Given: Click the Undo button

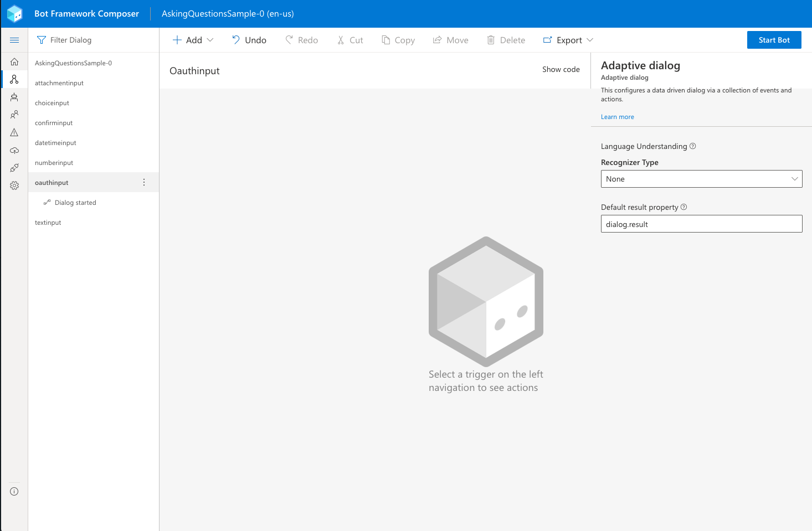Looking at the screenshot, I should tap(249, 40).
